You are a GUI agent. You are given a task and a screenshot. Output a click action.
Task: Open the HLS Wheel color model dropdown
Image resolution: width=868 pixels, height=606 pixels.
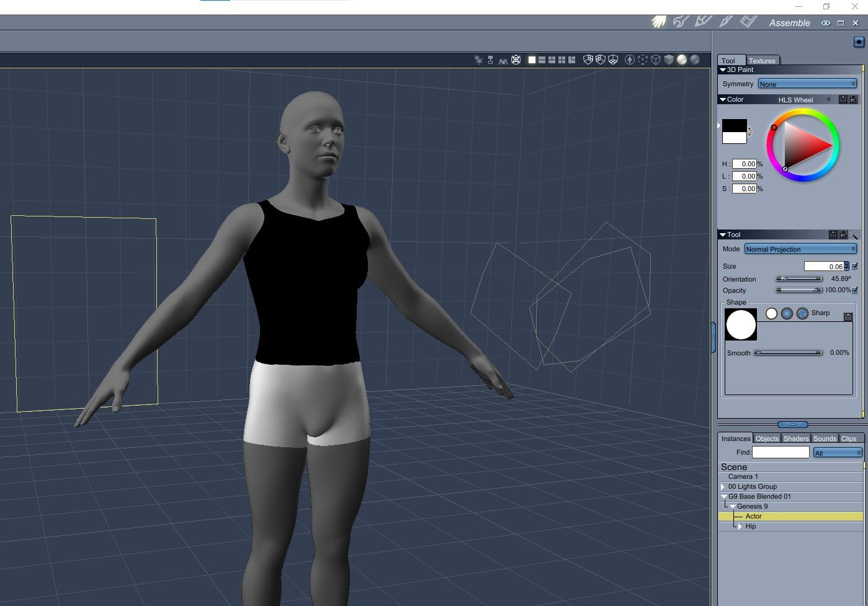pos(804,99)
